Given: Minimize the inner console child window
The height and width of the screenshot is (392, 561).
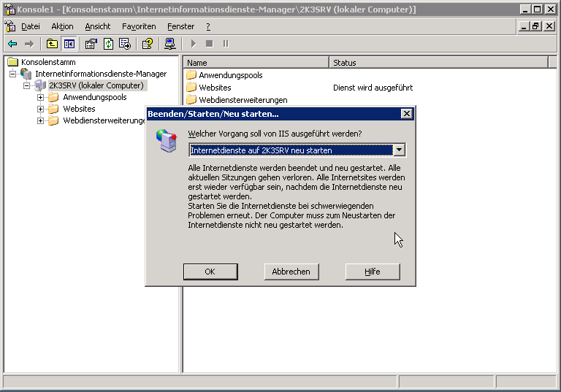Looking at the screenshot, I should (x=524, y=26).
